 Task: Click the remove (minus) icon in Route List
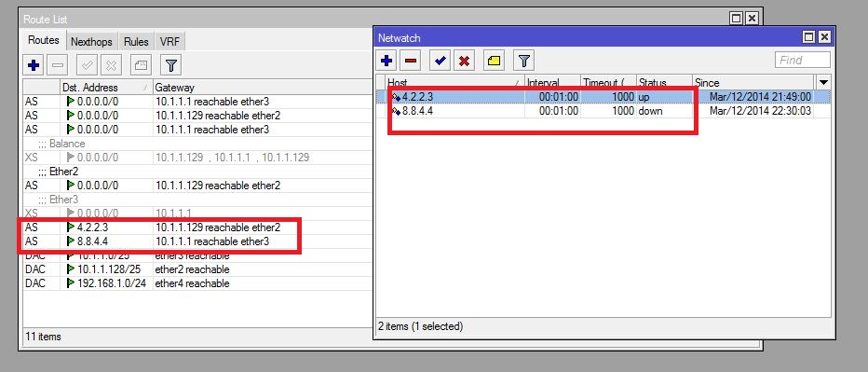click(57, 66)
